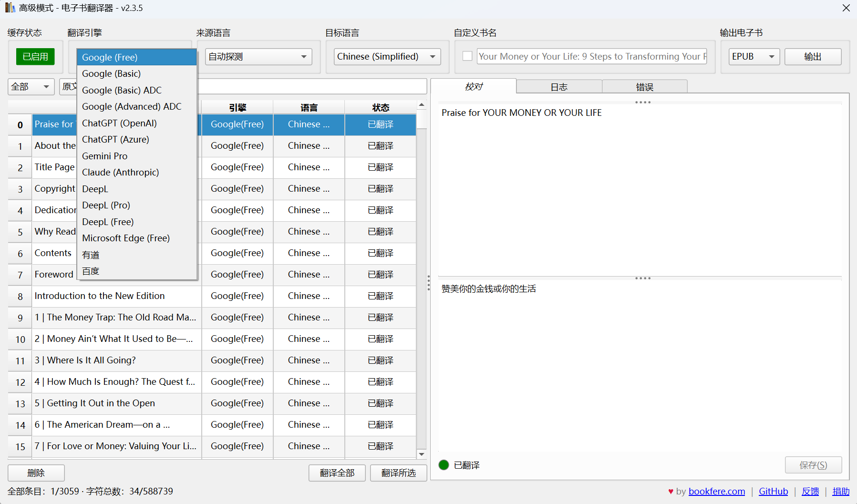Viewport: 857px width, 504px height.
Task: Open the GitHub link
Action: pyautogui.click(x=773, y=491)
